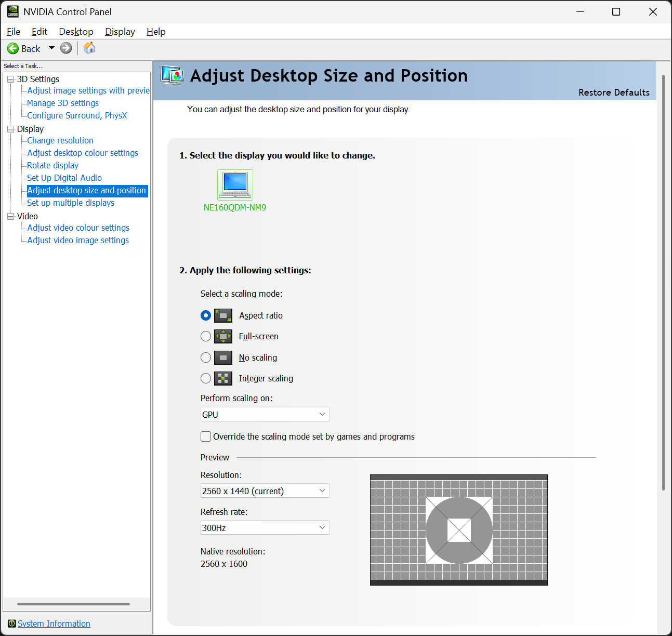Enable the Full-screen radio button
672x636 pixels.
[x=206, y=336]
